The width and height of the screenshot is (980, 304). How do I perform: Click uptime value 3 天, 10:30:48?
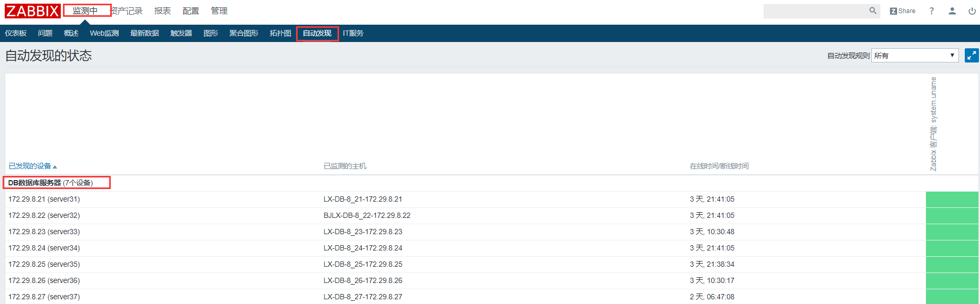[x=712, y=232]
